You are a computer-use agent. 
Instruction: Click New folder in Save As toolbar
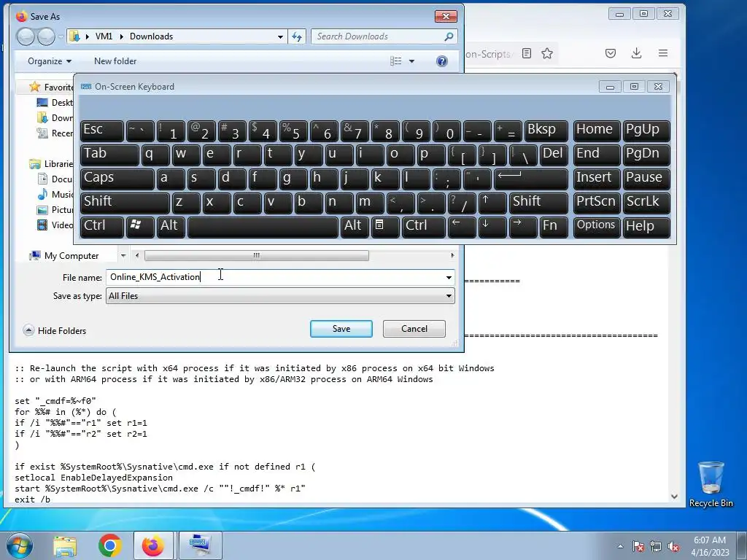pos(115,61)
